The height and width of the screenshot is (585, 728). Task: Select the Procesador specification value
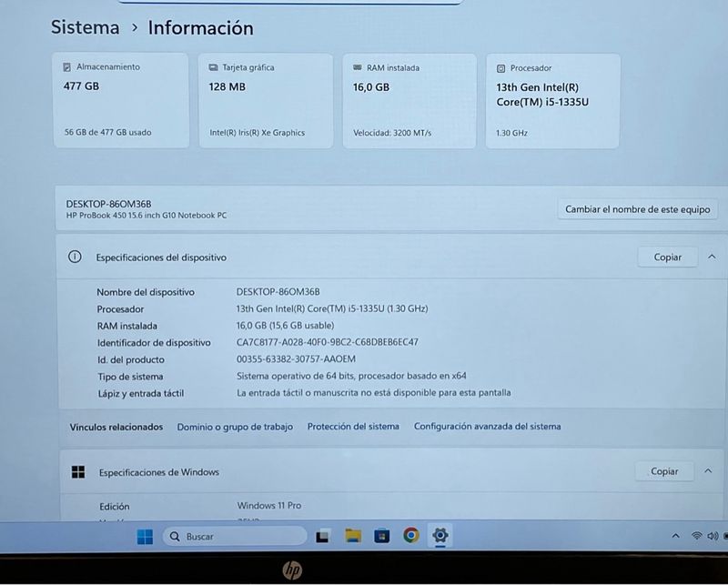coord(332,308)
